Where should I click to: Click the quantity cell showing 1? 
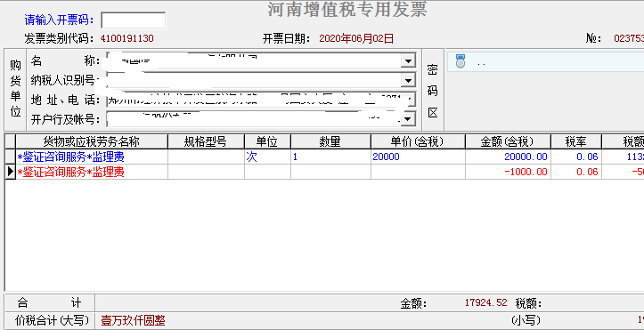point(330,157)
